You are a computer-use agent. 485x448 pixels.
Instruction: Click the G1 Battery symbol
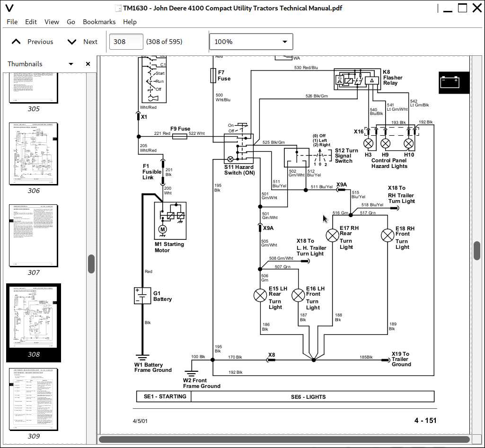[x=142, y=296]
